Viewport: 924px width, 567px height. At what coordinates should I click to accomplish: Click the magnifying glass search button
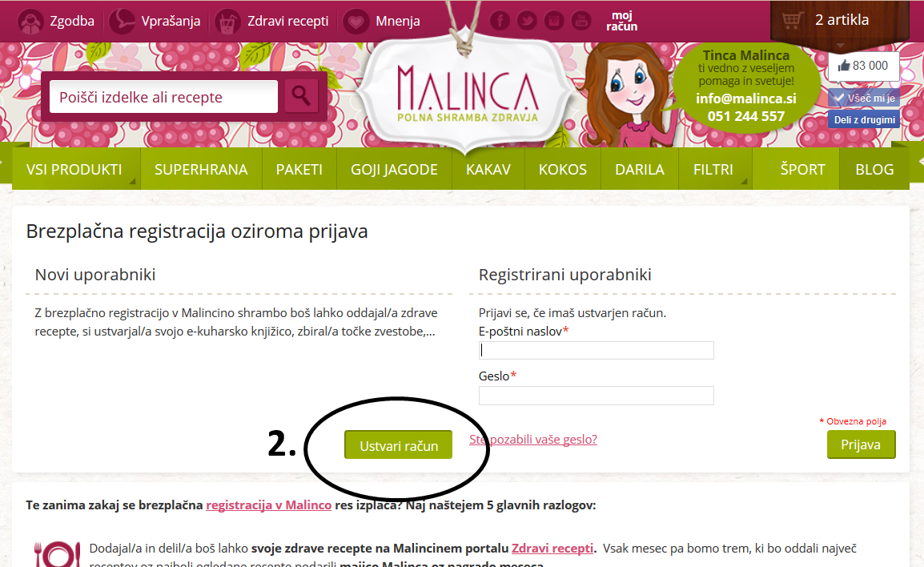[301, 96]
